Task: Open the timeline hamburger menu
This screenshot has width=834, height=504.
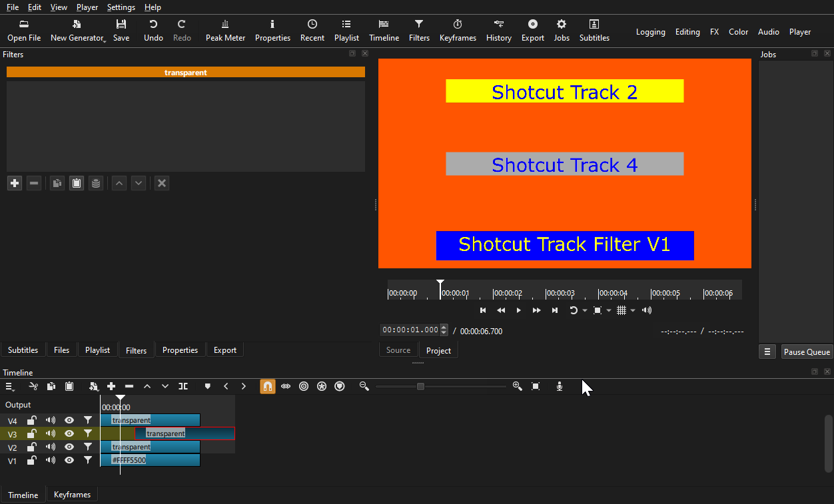Action: click(x=10, y=386)
